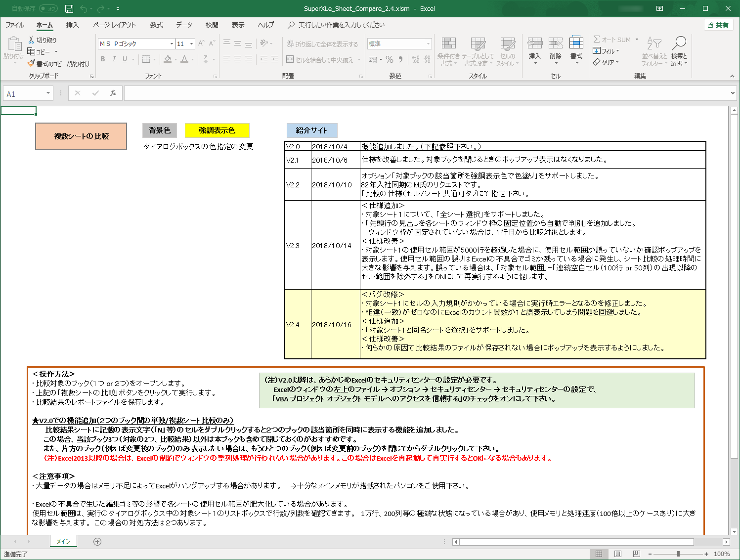Click the セルのスタイル icon
This screenshot has width=740, height=560.
[507, 44]
